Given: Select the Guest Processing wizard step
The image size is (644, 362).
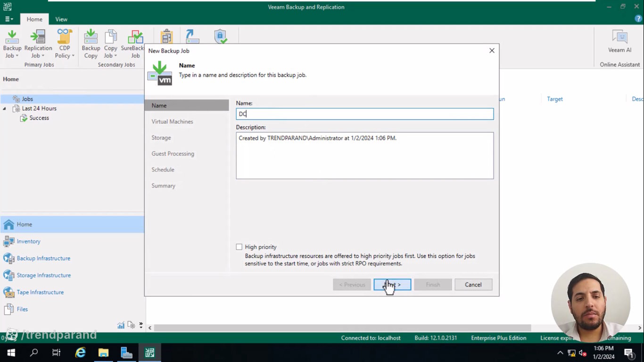Looking at the screenshot, I should [x=173, y=154].
